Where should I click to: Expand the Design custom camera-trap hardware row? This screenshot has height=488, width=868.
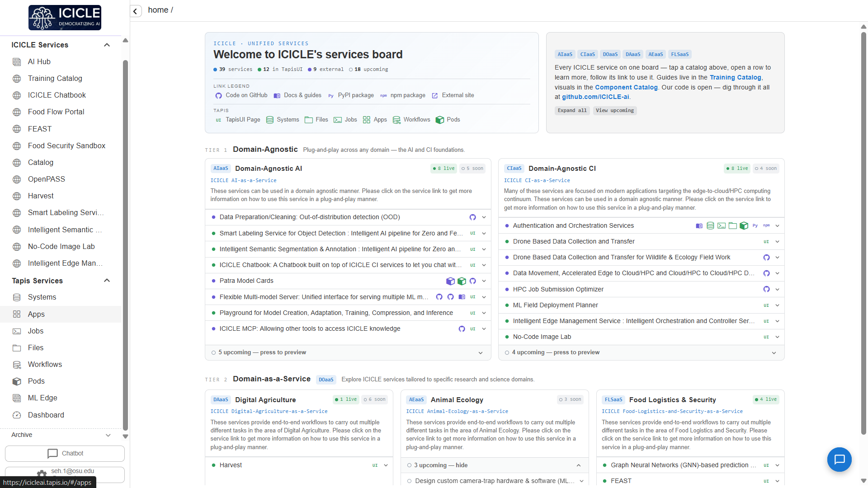coord(581,481)
